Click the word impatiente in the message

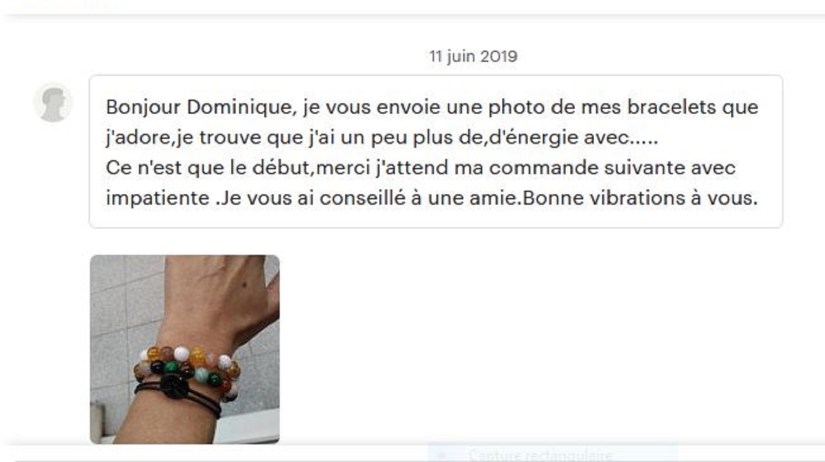coord(157,199)
